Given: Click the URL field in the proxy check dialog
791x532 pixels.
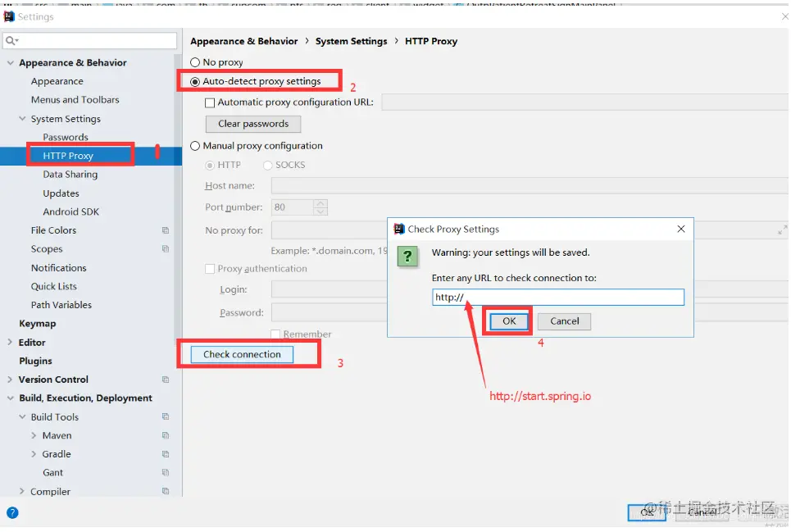Looking at the screenshot, I should click(558, 297).
